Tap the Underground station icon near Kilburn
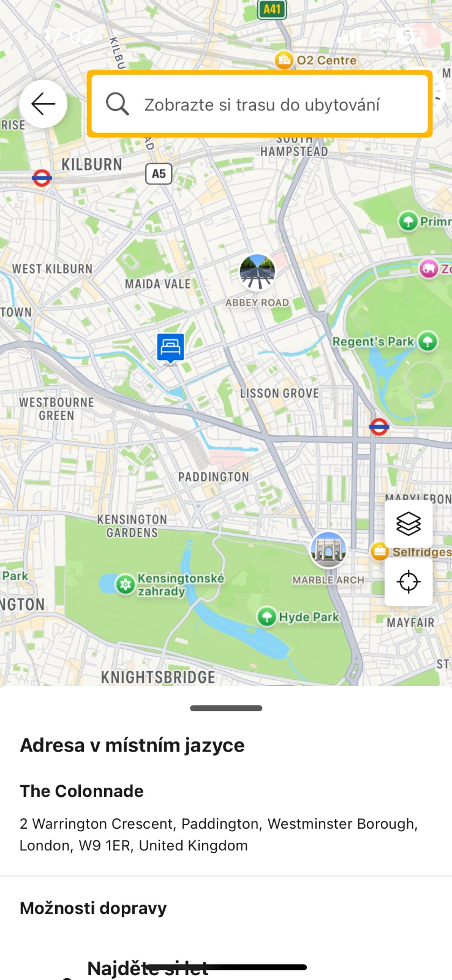The height and width of the screenshot is (980, 452). (42, 178)
